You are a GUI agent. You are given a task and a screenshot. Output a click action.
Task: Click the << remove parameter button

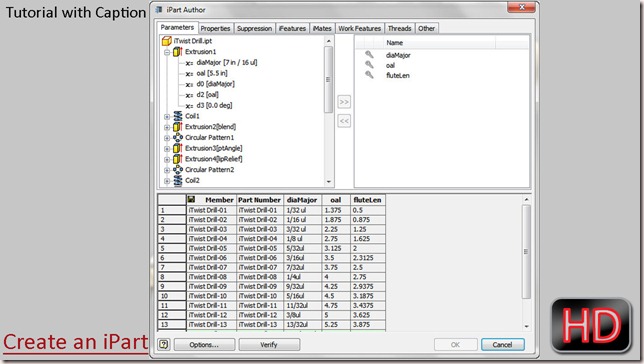pos(344,121)
